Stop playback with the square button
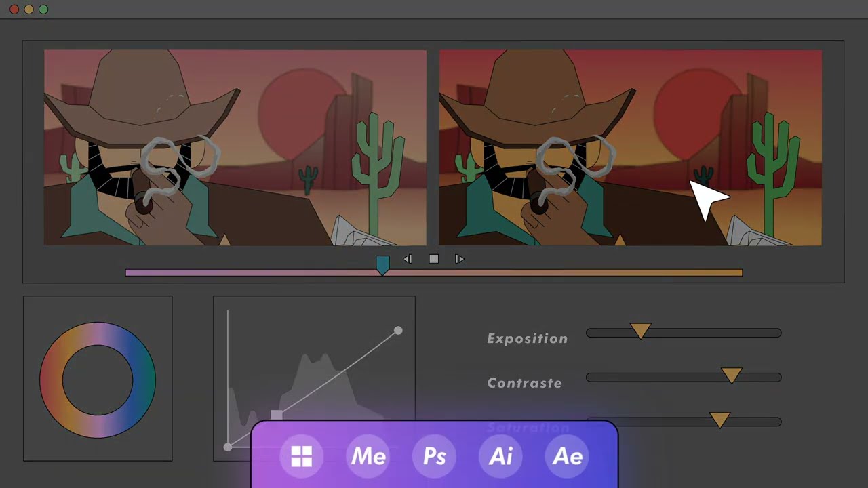868x488 pixels. click(x=434, y=259)
